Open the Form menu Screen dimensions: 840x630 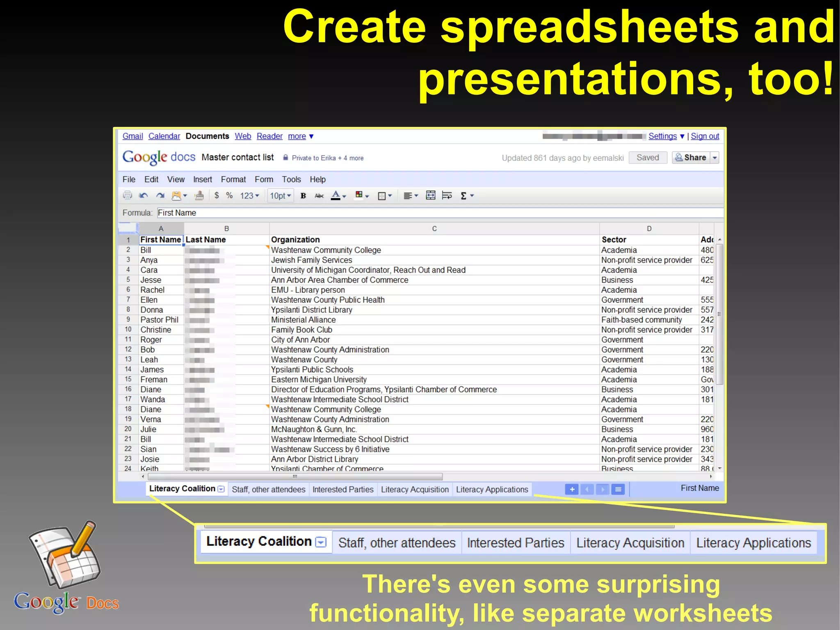(264, 179)
